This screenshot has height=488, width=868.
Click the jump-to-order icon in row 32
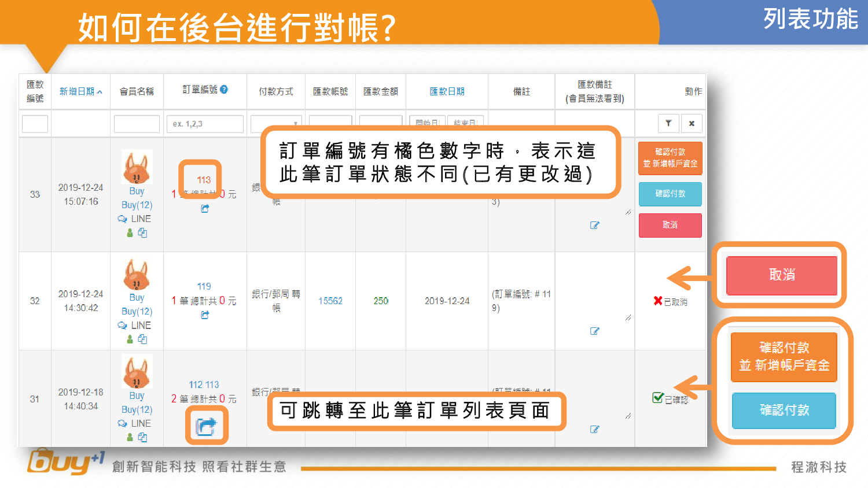pyautogui.click(x=205, y=315)
